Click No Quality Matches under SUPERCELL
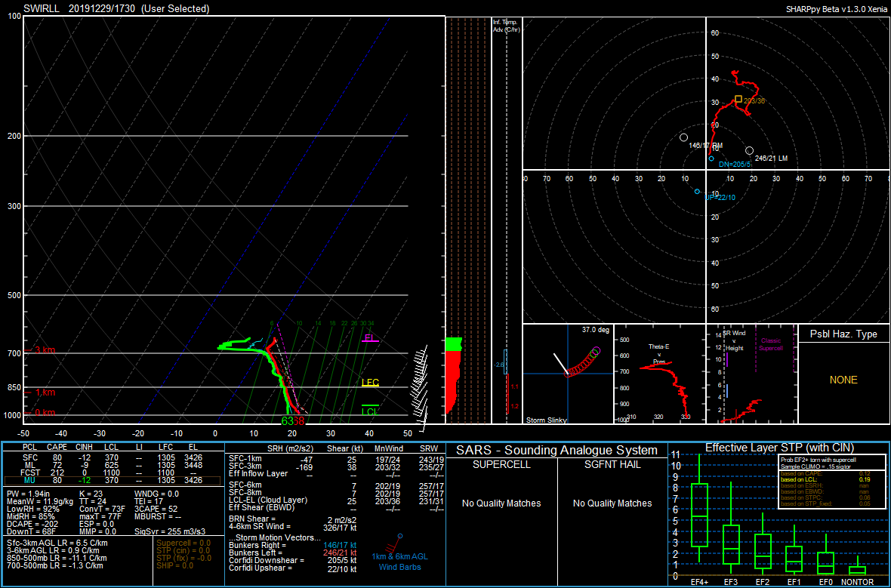Screen dimensions: 891x588 point(501,503)
